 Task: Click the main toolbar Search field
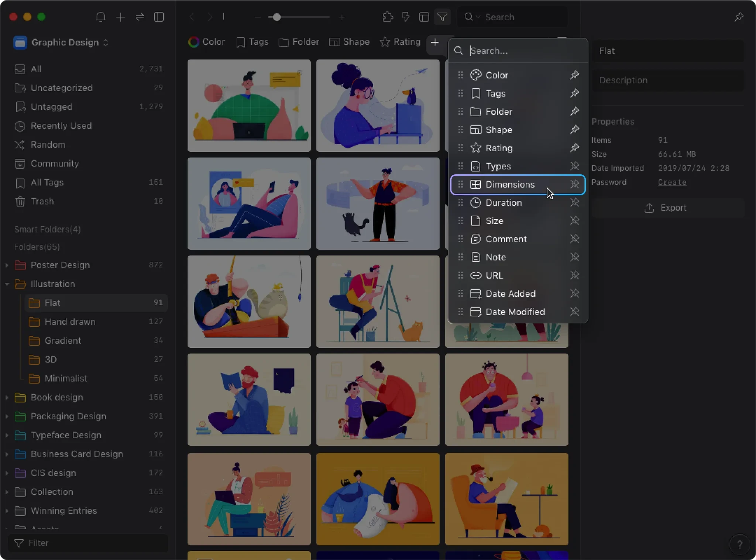[x=512, y=17]
